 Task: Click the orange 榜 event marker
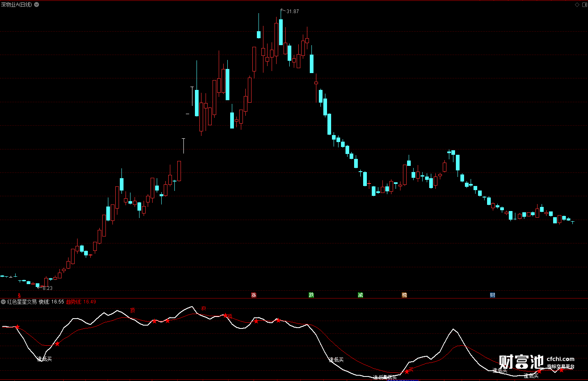pyautogui.click(x=404, y=295)
